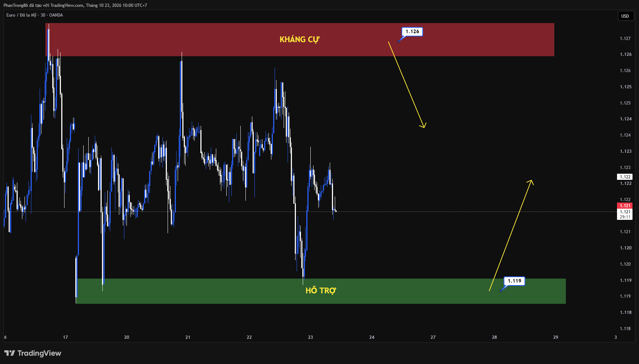The height and width of the screenshot is (364, 639).
Task: Click date 24 on time axis
Action: point(372,337)
